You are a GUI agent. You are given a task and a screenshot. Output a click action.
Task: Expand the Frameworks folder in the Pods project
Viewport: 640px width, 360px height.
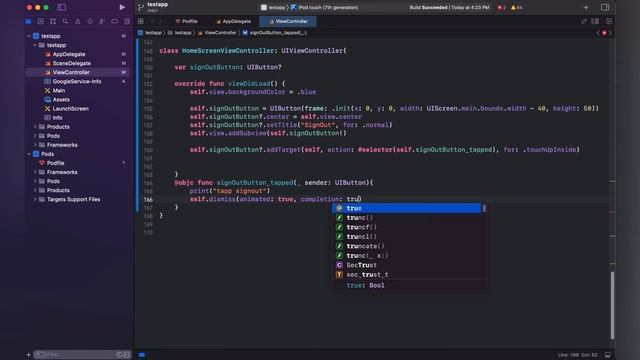click(35, 172)
